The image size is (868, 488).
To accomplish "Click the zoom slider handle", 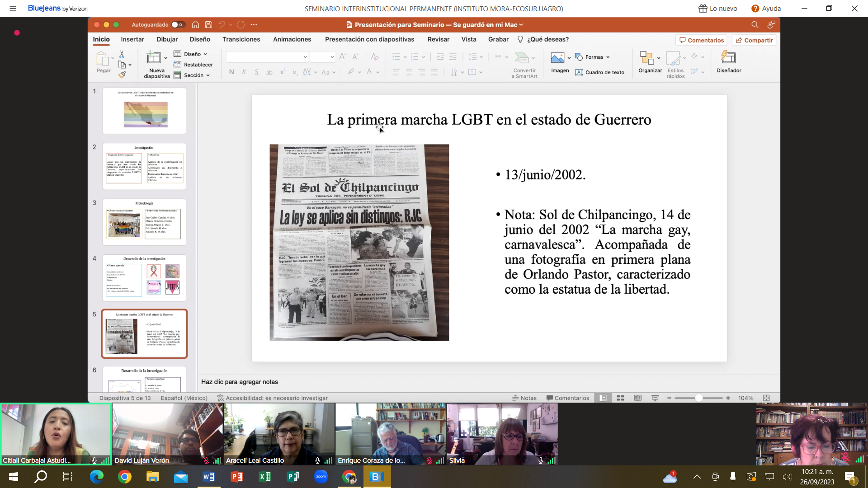I will click(x=699, y=398).
